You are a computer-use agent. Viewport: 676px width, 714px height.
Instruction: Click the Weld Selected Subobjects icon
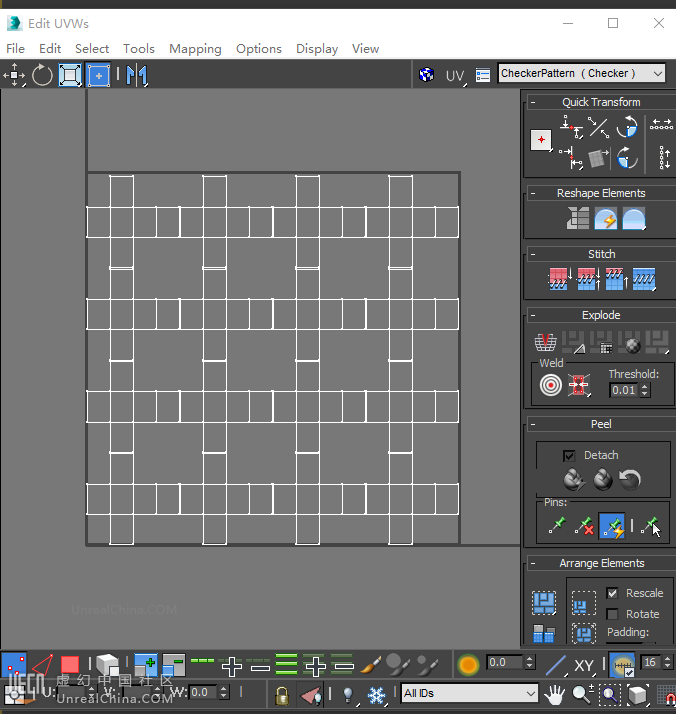tap(579, 385)
